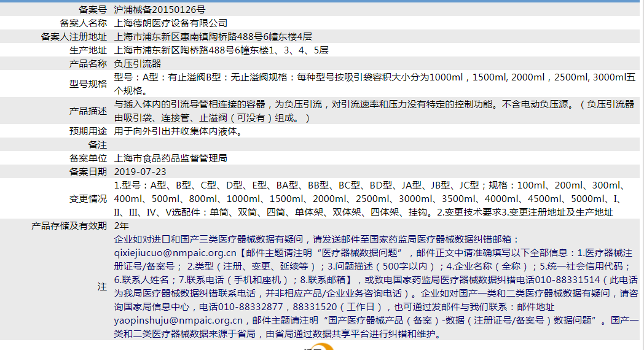Click the 注 label

click(x=102, y=287)
